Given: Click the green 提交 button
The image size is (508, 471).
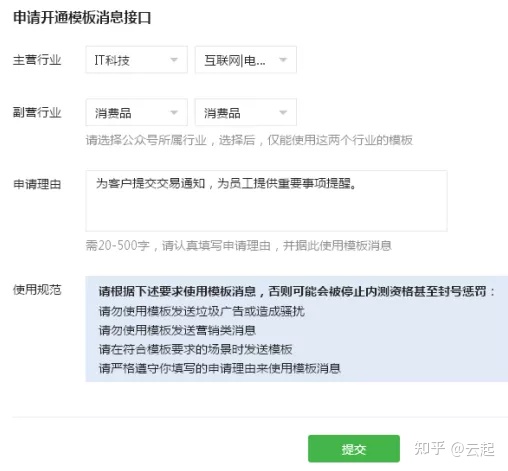Looking at the screenshot, I should [354, 449].
